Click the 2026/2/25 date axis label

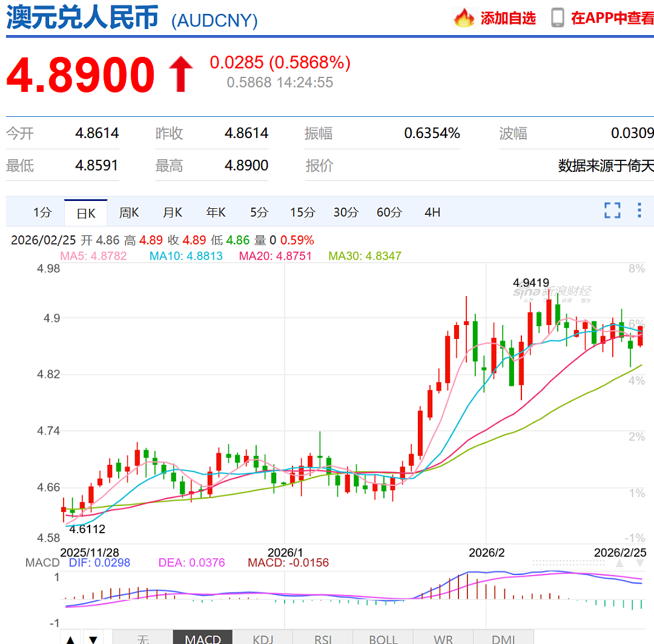click(x=620, y=553)
